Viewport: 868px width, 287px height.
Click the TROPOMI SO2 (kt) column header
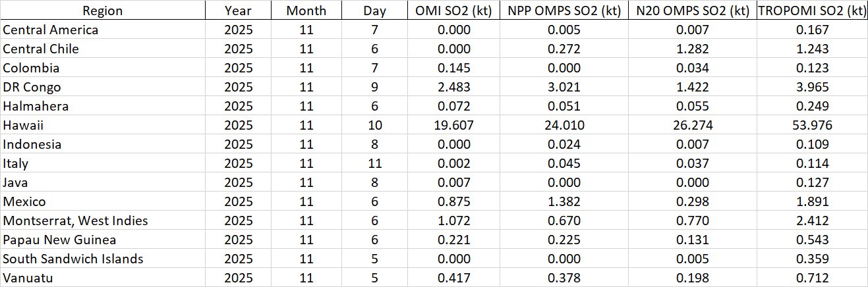(x=811, y=11)
